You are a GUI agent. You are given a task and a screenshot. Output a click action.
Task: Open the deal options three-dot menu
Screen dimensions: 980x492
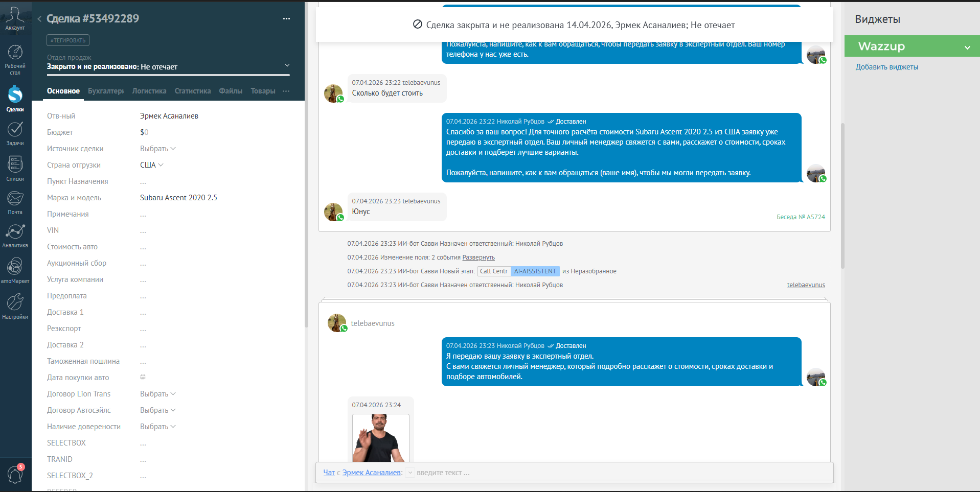click(x=286, y=19)
